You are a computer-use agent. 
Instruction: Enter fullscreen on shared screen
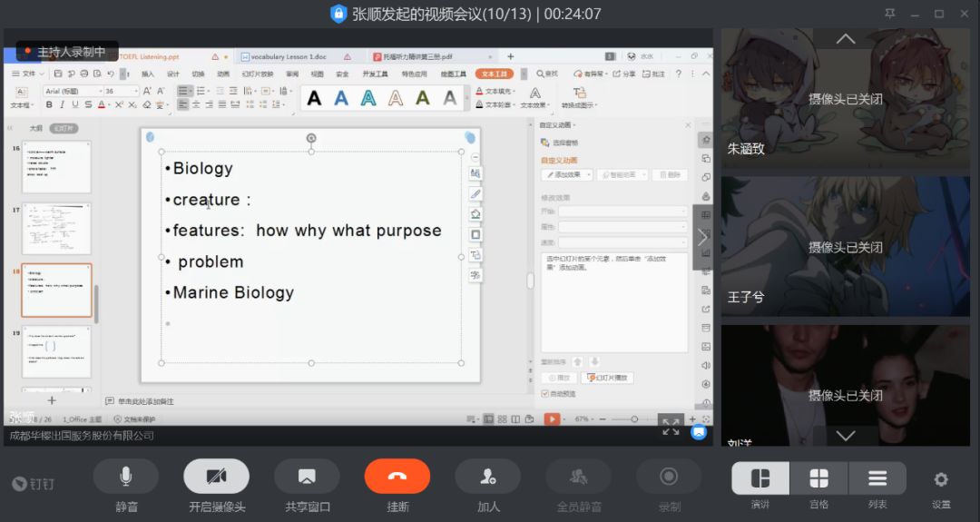point(671,426)
